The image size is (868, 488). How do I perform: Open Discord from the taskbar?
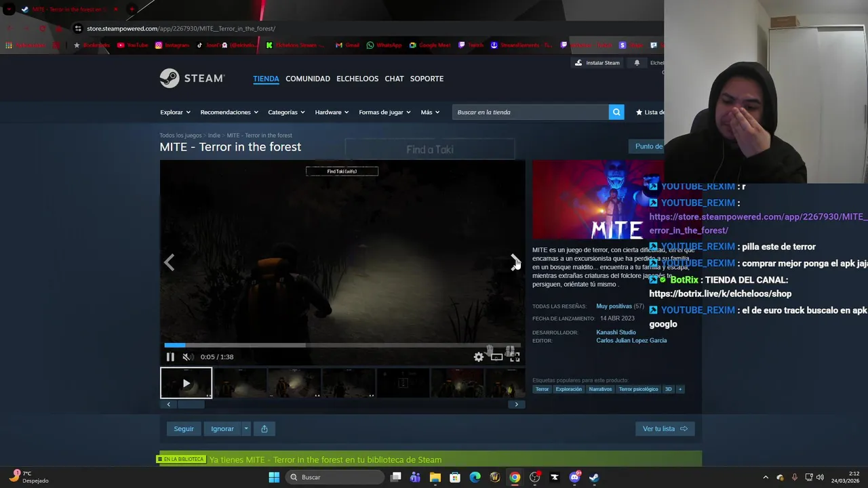(574, 477)
